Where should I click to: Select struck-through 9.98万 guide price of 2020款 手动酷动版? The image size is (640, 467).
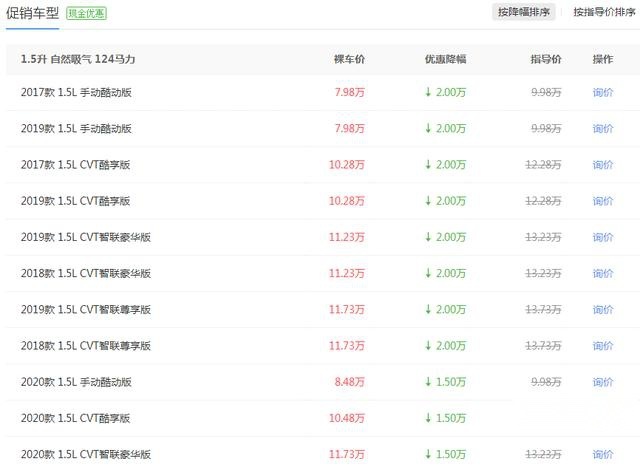tap(546, 382)
